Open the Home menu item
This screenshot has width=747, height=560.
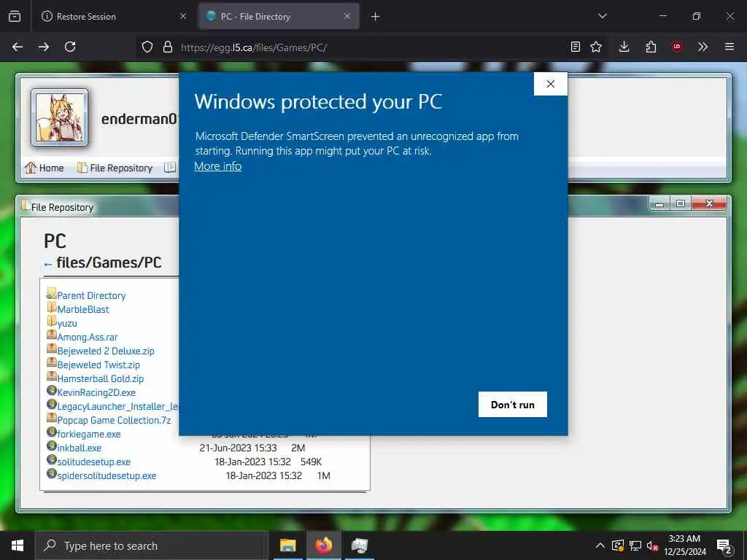coord(44,168)
